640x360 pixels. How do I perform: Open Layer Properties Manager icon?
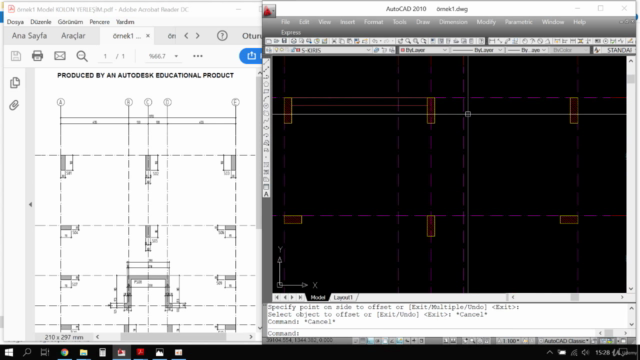click(x=269, y=50)
